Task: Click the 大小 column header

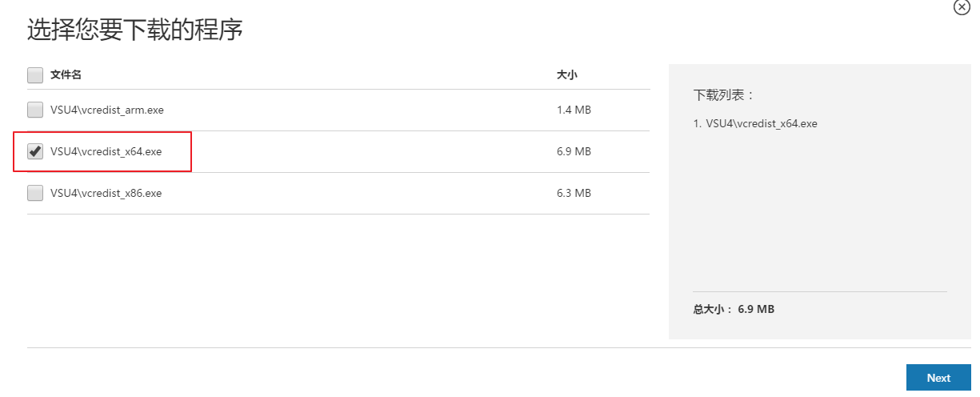Action: point(567,75)
